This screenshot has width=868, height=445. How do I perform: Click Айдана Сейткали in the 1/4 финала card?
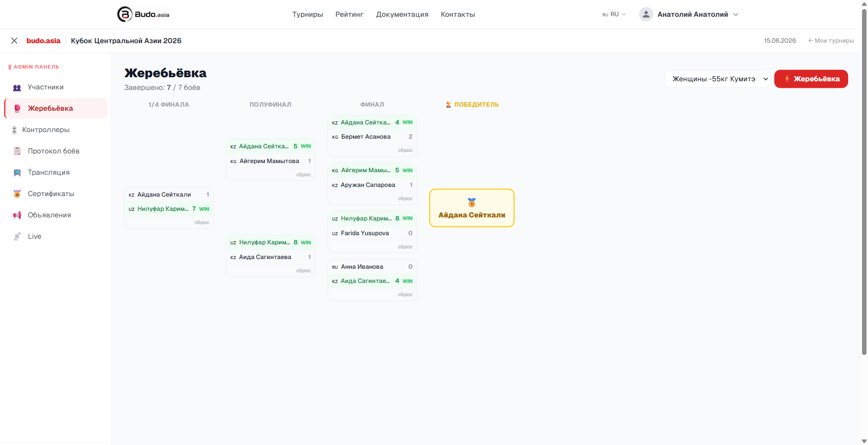point(169,195)
